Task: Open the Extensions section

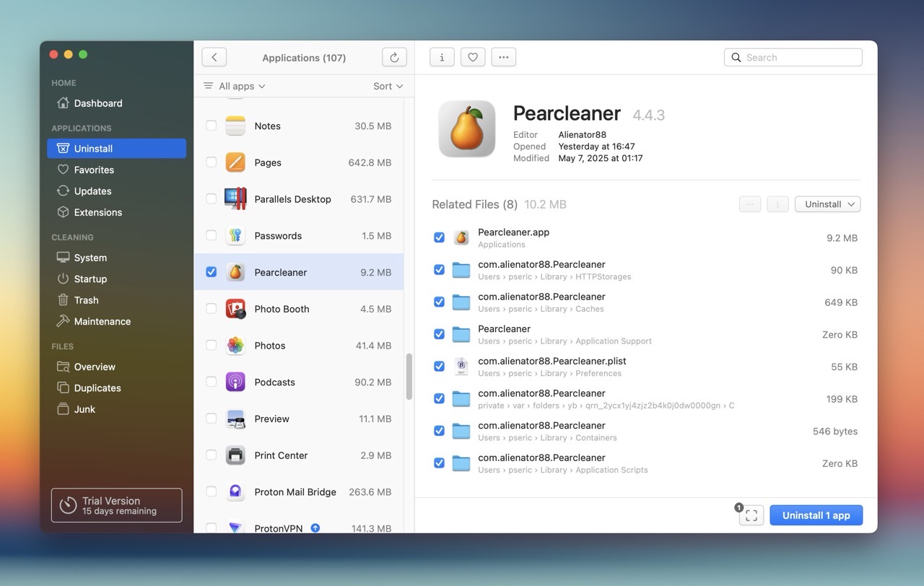Action: tap(116, 212)
